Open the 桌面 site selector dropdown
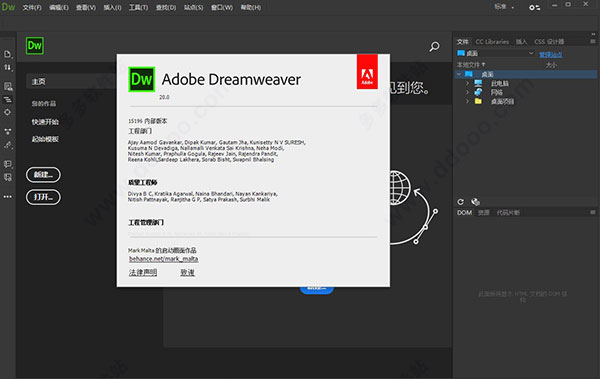Viewport: 600px width, 379px height. pyautogui.click(x=496, y=54)
